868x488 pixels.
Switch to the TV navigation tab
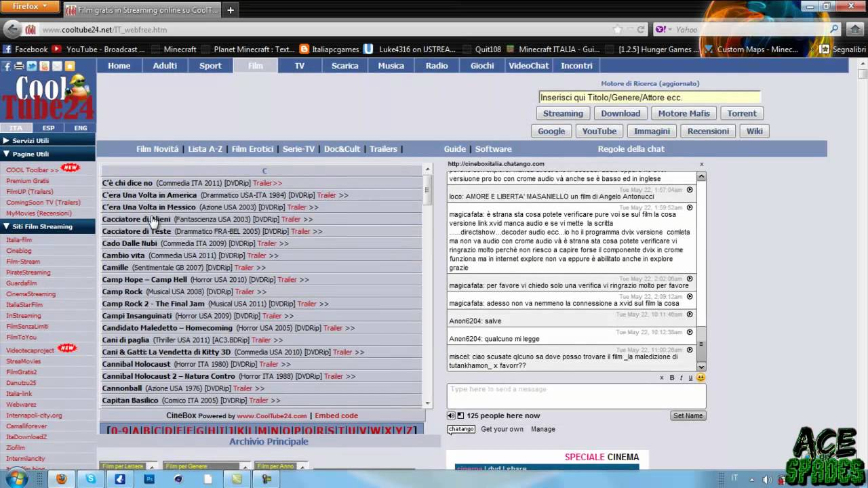click(x=300, y=66)
